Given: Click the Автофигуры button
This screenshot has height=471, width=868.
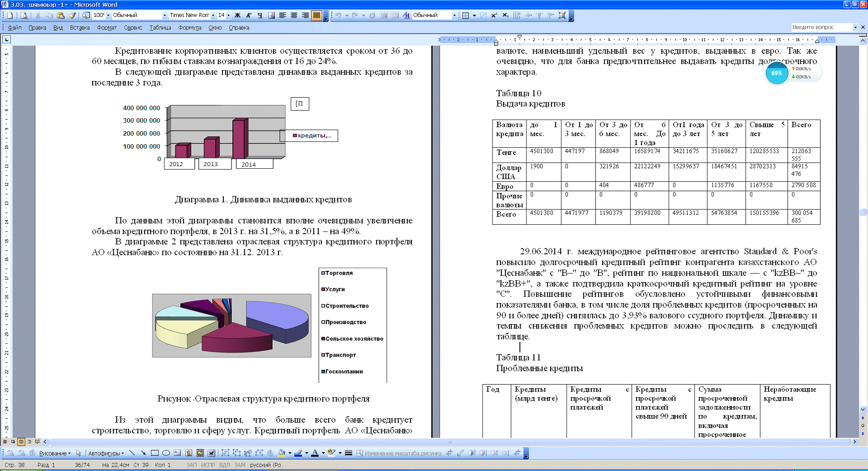Looking at the screenshot, I should click(x=106, y=453).
